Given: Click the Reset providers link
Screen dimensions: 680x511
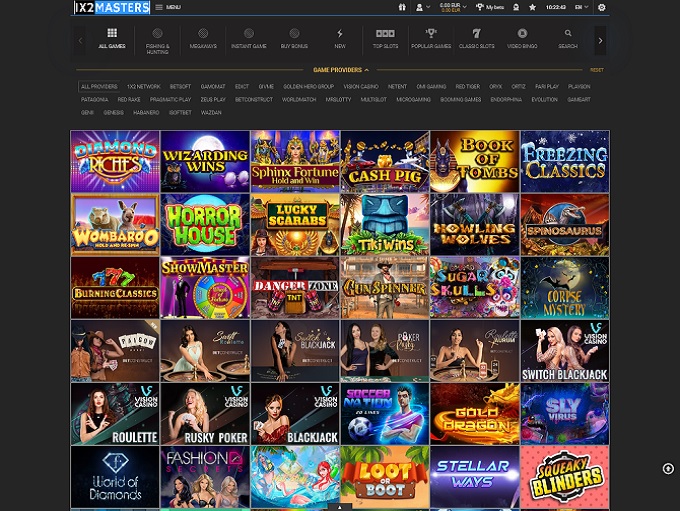Looking at the screenshot, I should 596,70.
